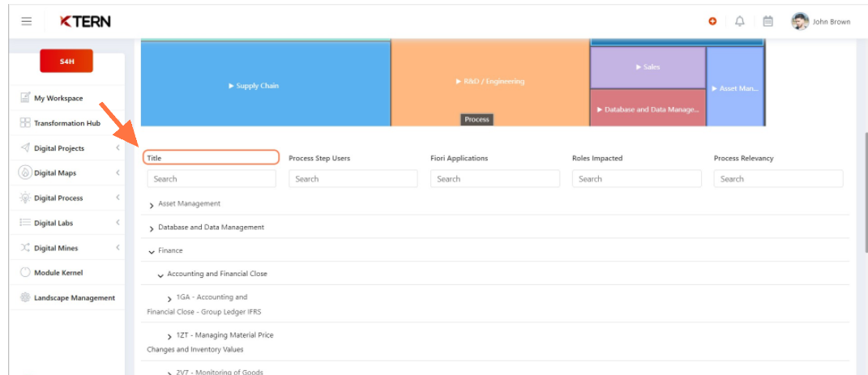The image size is (868, 375).
Task: Select the R&D / Engineering treemap tile
Action: pos(490,83)
